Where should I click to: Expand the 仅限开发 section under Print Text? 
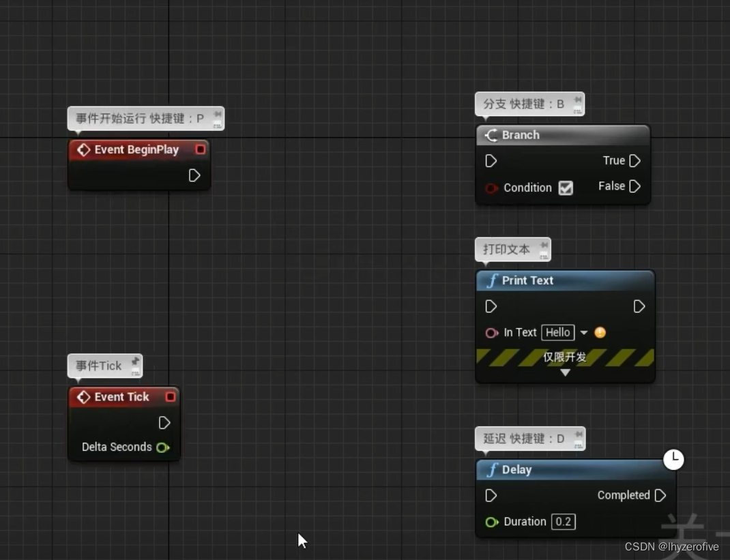point(565,372)
